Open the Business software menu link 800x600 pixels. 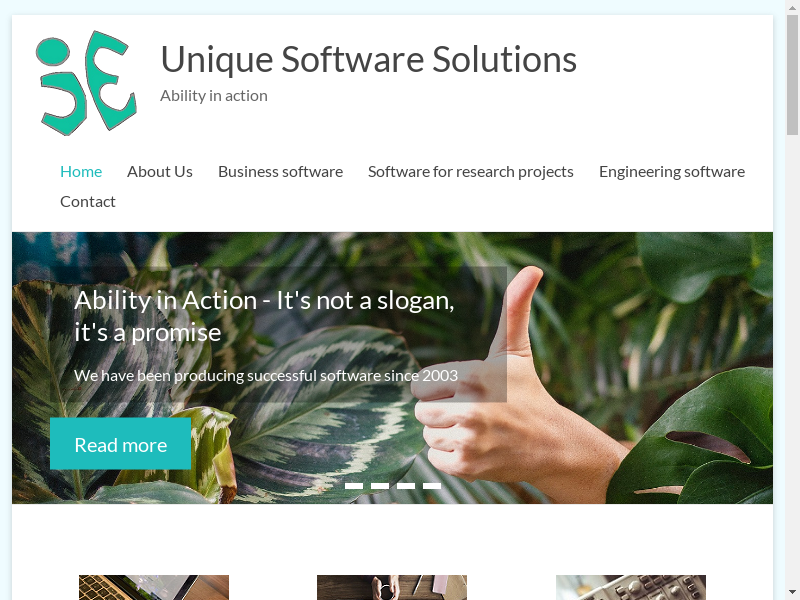click(x=280, y=171)
